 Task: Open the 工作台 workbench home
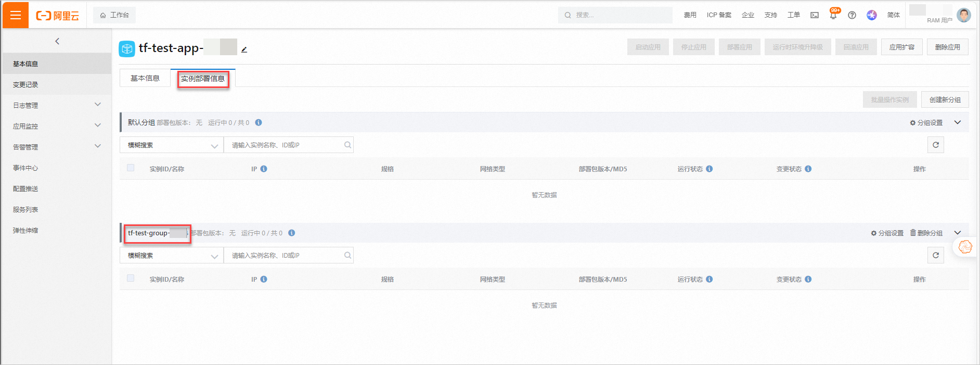[114, 15]
